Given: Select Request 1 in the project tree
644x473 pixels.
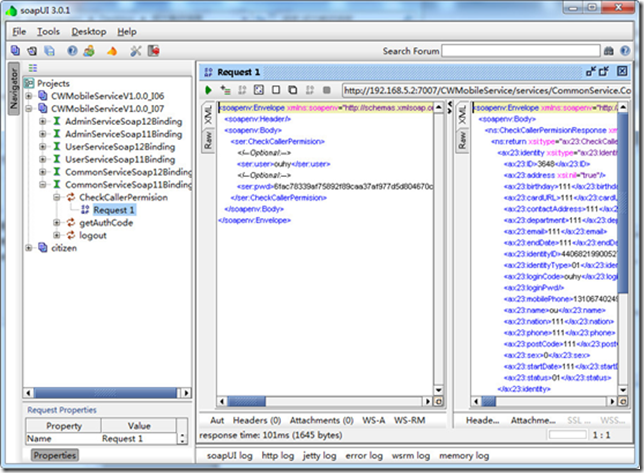Looking at the screenshot, I should (112, 210).
